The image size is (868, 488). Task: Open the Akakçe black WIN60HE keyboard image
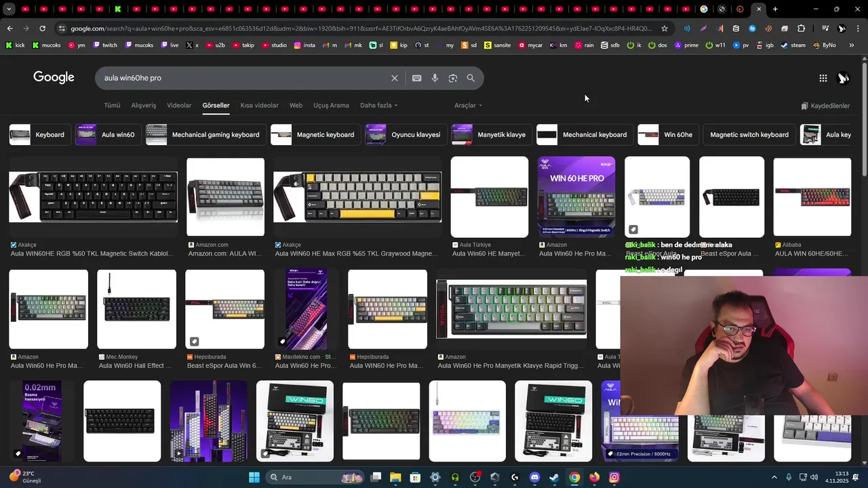pos(93,197)
